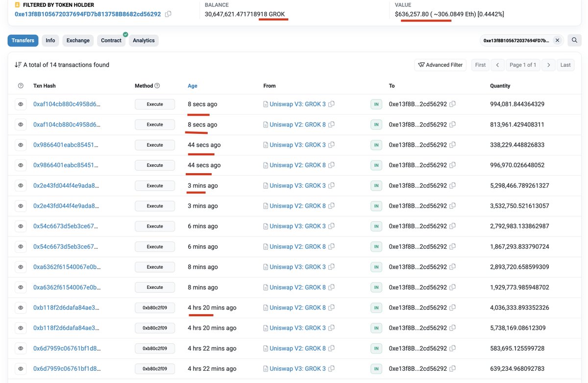Viewport: 588px width, 383px height.
Task: Click help icon above the eye column
Action: point(21,86)
